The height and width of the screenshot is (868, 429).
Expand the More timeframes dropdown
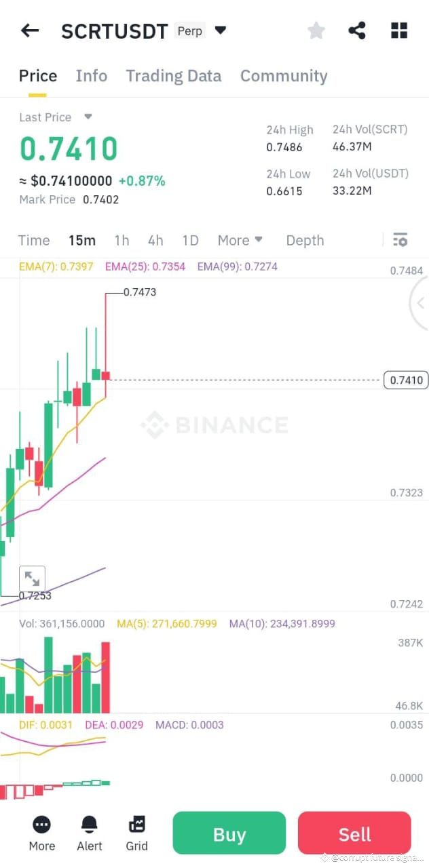tap(240, 240)
